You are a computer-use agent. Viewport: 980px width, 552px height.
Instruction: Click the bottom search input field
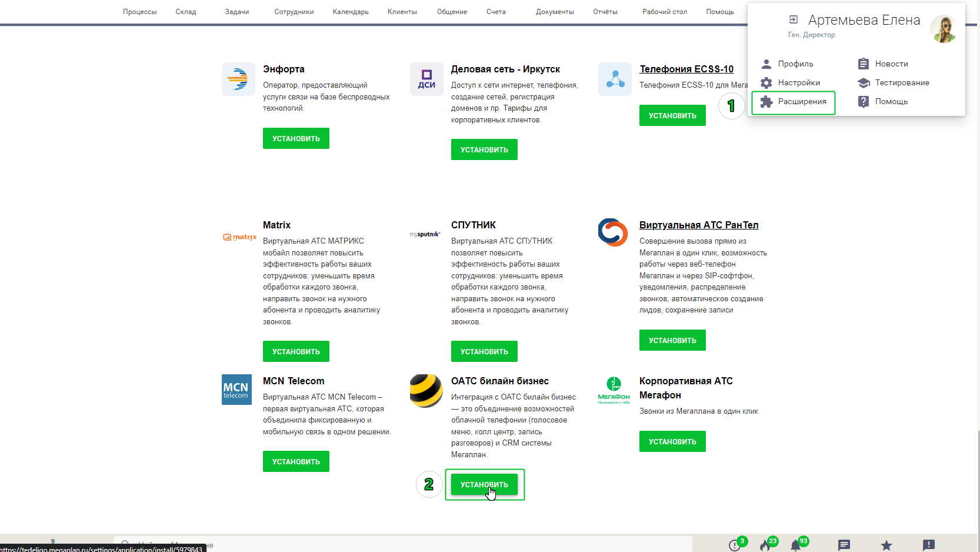click(403, 544)
